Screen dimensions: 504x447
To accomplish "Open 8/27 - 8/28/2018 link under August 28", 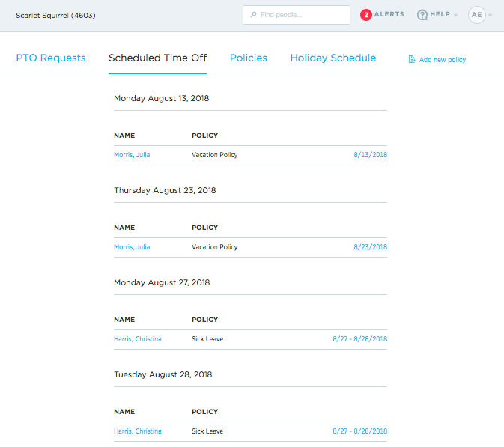I will (359, 431).
